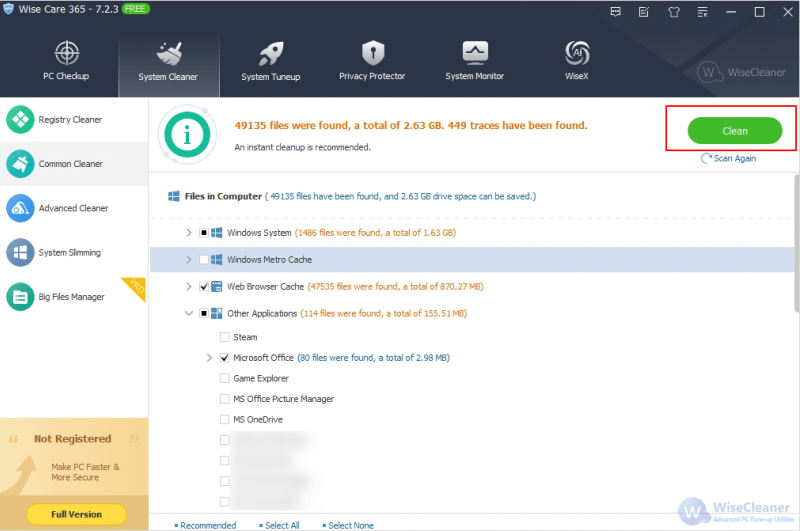
Task: Uncheck the Microsoft Office checkbox
Action: coord(224,358)
